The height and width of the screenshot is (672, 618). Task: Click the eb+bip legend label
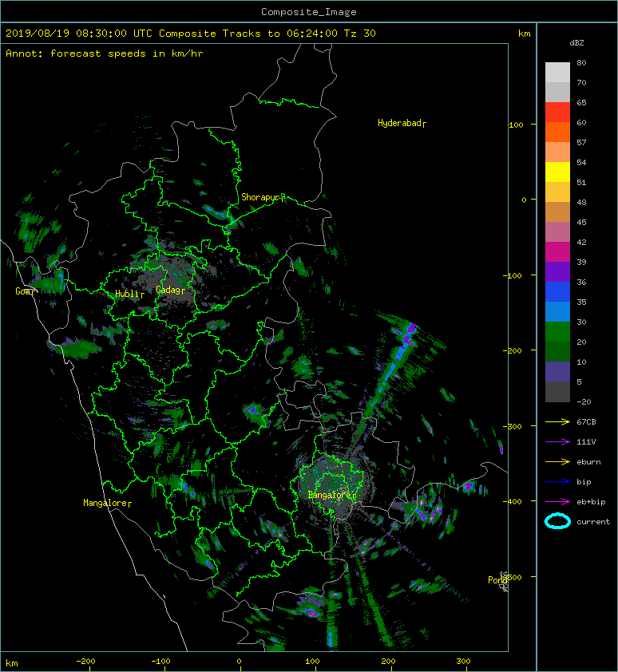tap(591, 502)
